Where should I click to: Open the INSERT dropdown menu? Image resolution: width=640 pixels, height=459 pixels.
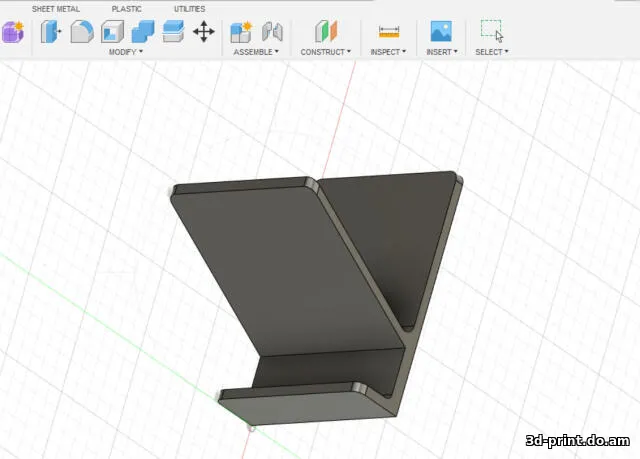(442, 52)
